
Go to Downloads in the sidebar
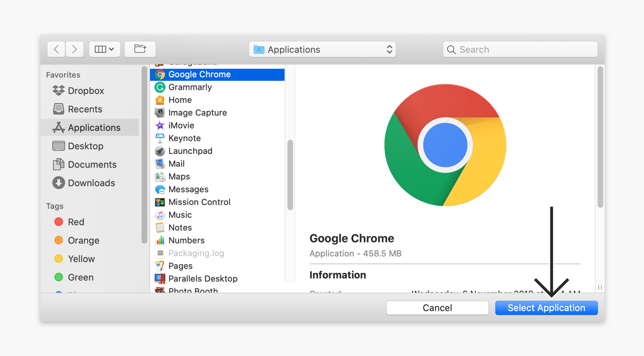[x=91, y=183]
